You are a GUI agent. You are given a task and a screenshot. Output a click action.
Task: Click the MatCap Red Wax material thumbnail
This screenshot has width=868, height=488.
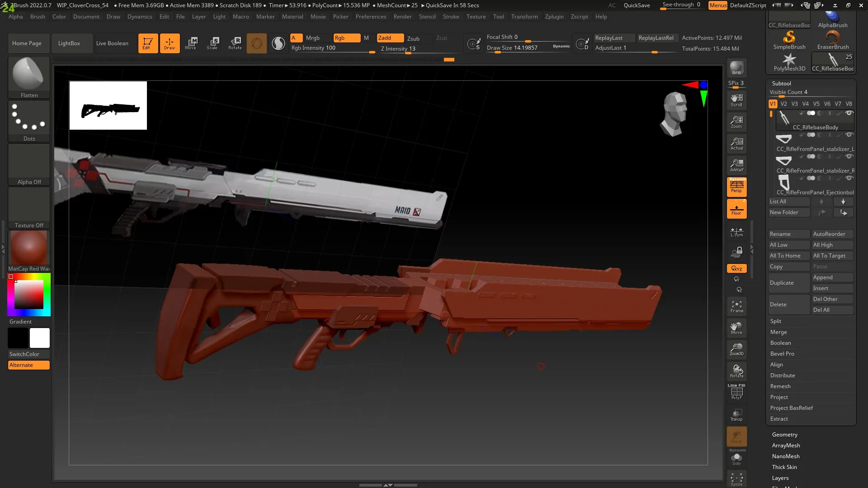click(28, 248)
